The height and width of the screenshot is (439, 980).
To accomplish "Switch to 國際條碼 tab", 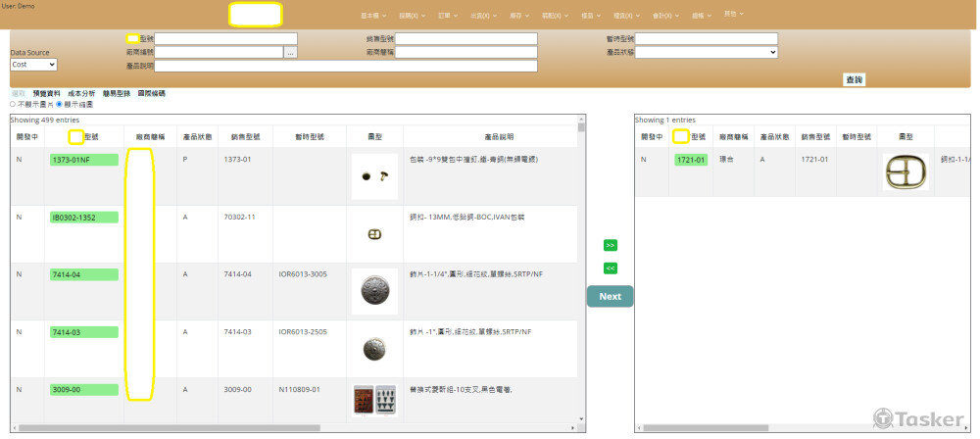I will pos(151,93).
